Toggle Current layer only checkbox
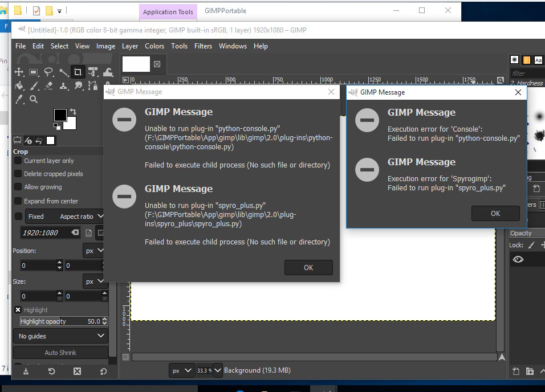Screen dimensions: 545x392 pos(18,161)
